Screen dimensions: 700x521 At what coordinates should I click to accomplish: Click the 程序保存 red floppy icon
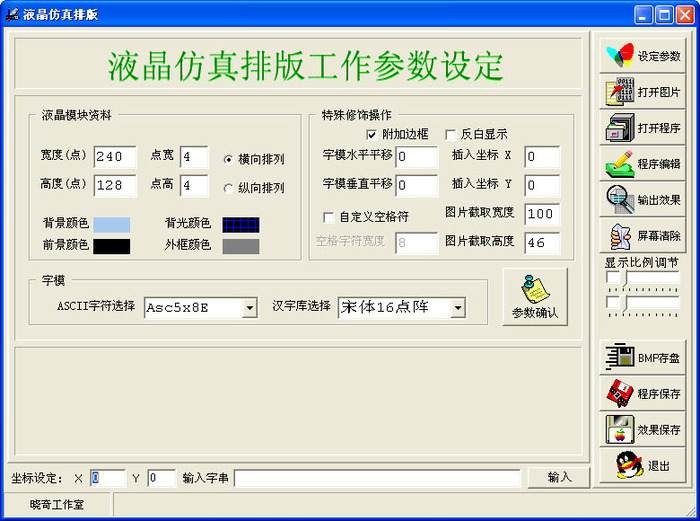tap(642, 393)
